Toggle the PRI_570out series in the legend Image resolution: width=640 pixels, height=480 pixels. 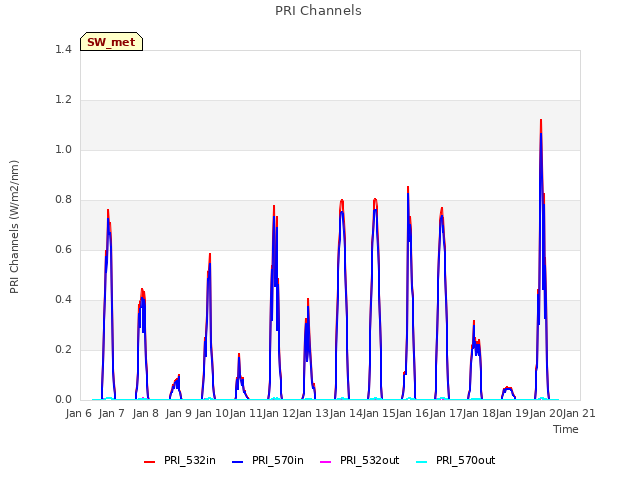point(456,460)
